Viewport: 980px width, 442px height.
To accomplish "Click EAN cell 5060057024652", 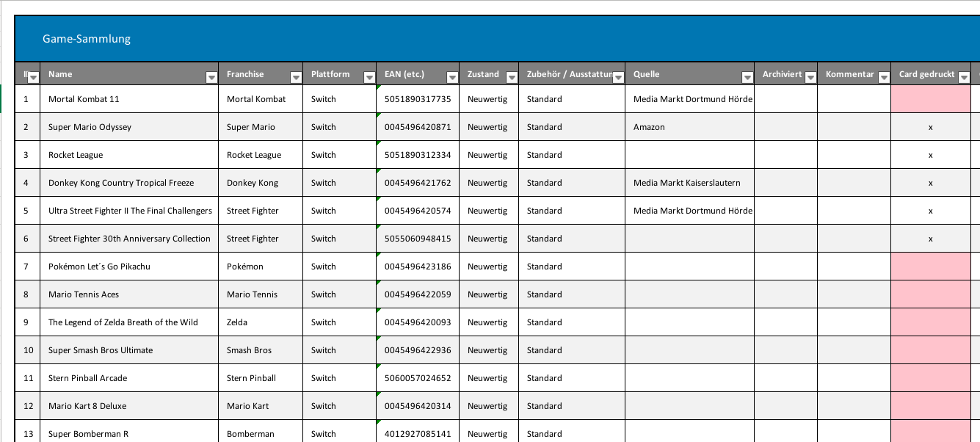I will click(x=418, y=378).
